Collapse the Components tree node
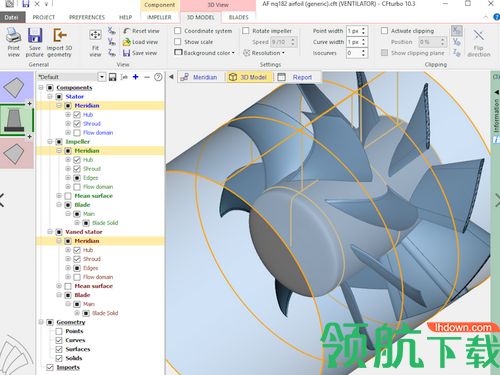 [x=41, y=88]
